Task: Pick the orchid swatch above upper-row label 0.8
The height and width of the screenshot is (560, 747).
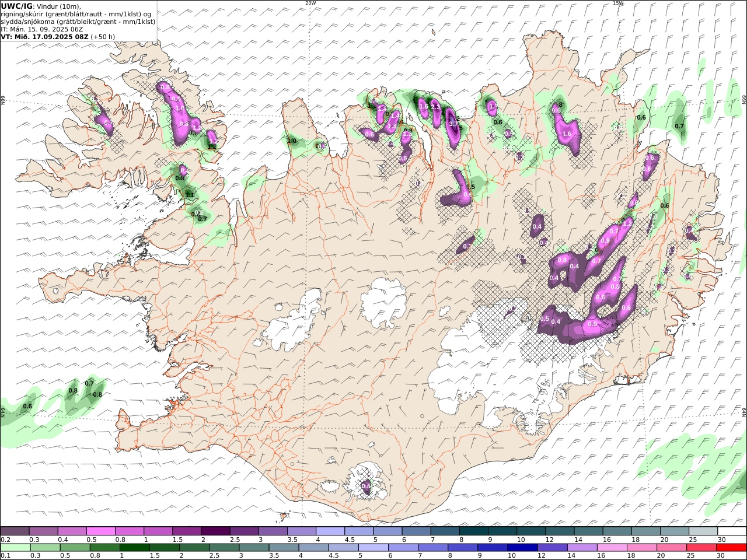Action: tap(130, 531)
